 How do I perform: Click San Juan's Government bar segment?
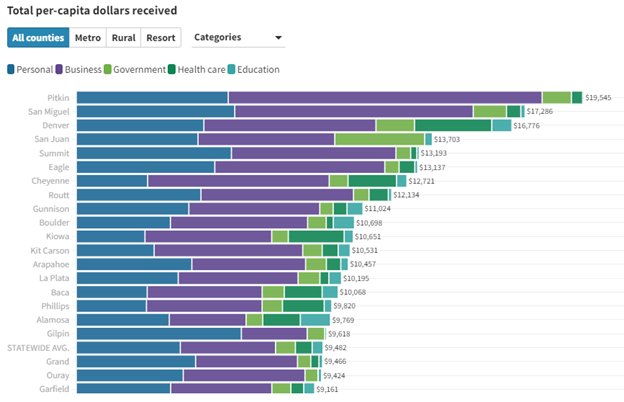(379, 139)
